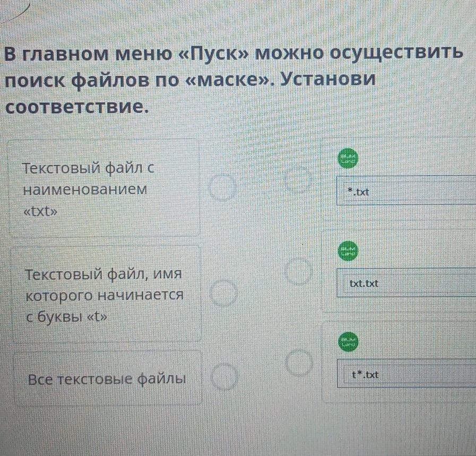This screenshot has width=476, height=456.
Task: Click «соответствие.» at the end of heading
Action: pos(74,106)
